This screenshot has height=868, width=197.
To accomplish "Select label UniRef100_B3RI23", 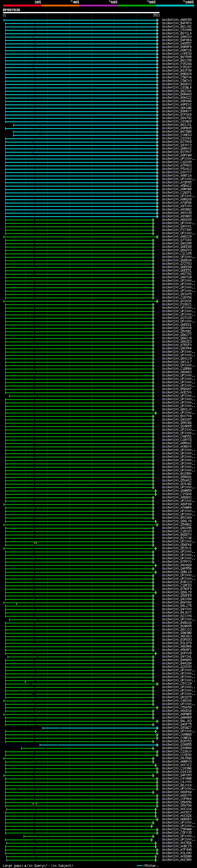I will click(x=177, y=582).
